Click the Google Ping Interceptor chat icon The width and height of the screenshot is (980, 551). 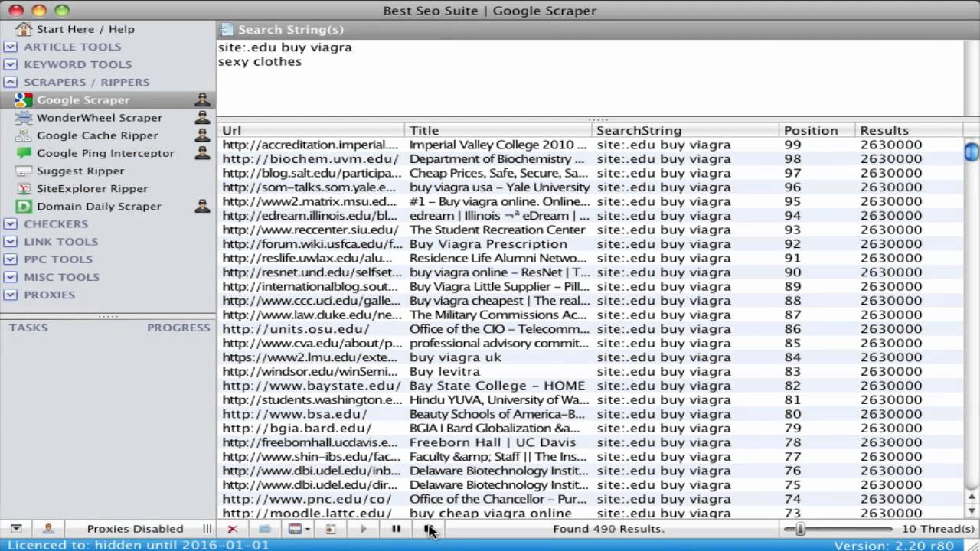point(24,153)
